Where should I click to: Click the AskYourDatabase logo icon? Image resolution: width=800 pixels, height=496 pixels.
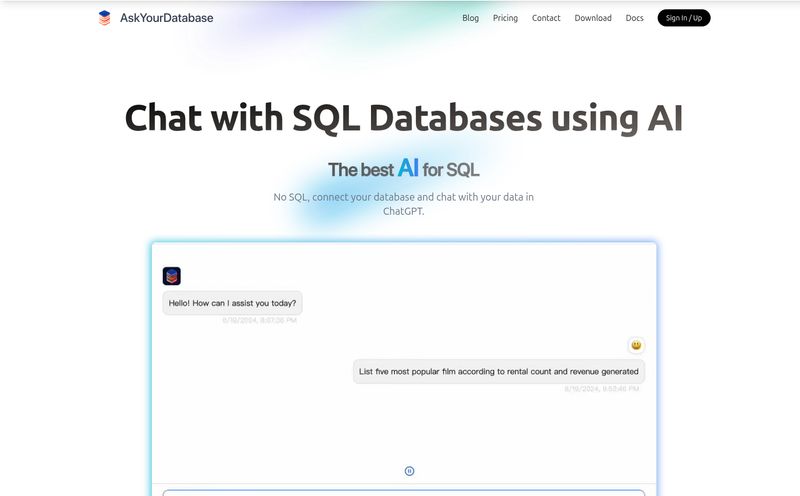(104, 18)
